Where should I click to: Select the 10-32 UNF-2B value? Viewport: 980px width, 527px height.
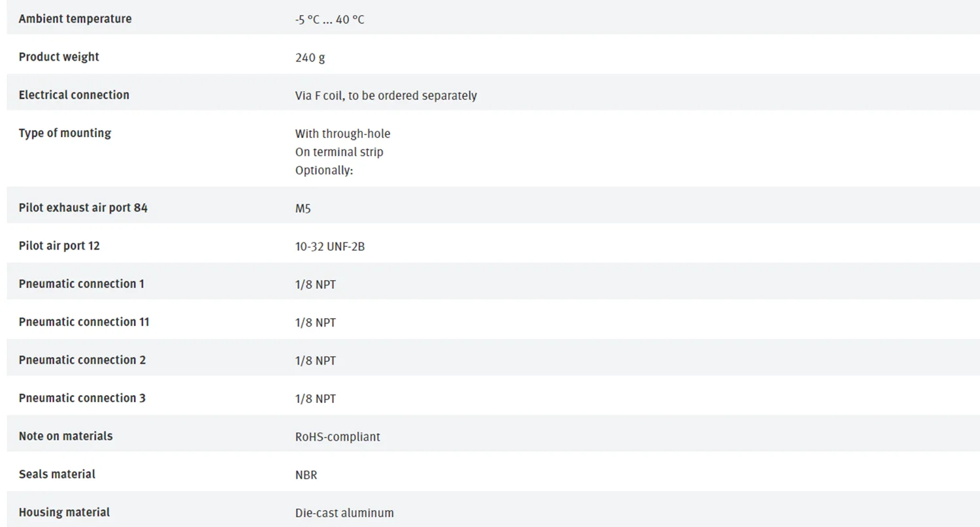coord(329,247)
